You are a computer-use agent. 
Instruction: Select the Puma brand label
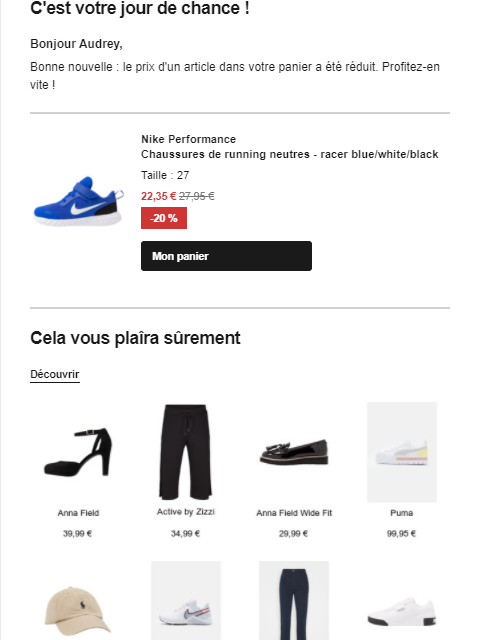tap(402, 513)
